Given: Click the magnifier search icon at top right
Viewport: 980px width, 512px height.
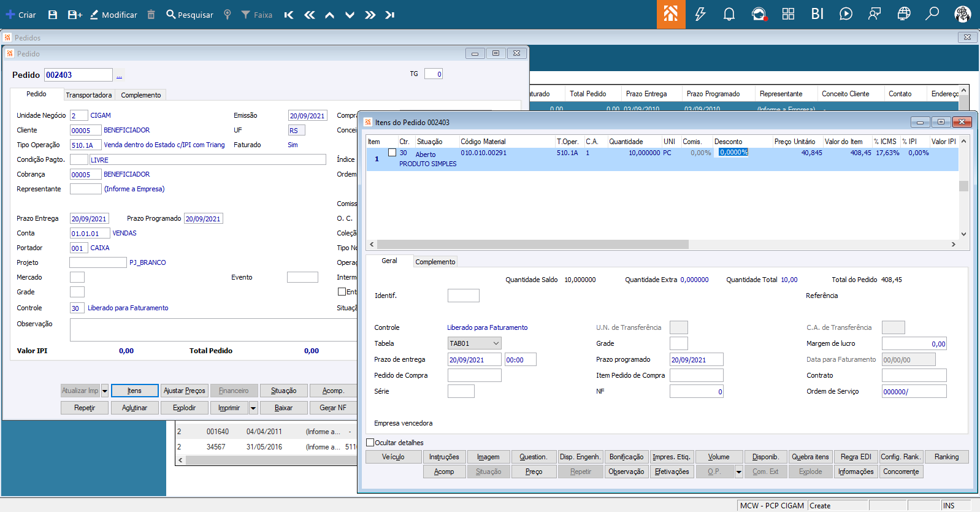Looking at the screenshot, I should pos(932,13).
